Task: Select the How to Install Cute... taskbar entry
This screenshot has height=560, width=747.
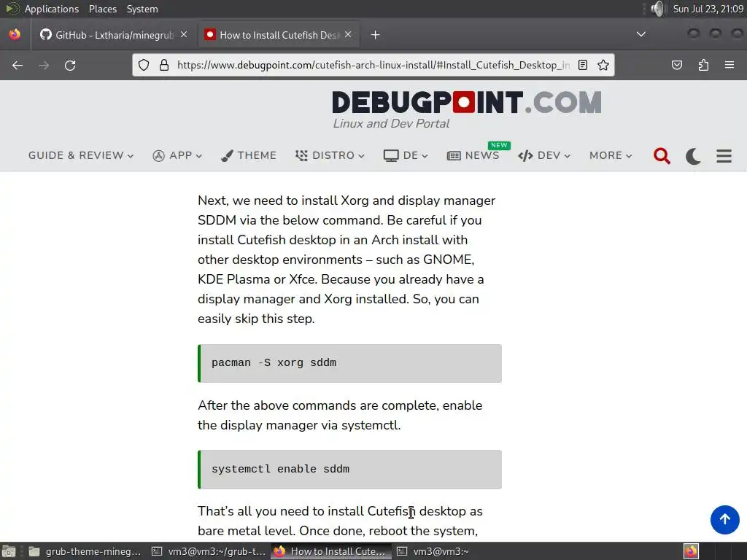Action: pos(332,551)
